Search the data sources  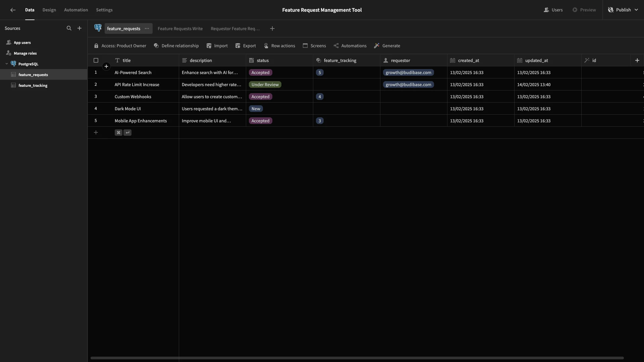[x=69, y=28]
